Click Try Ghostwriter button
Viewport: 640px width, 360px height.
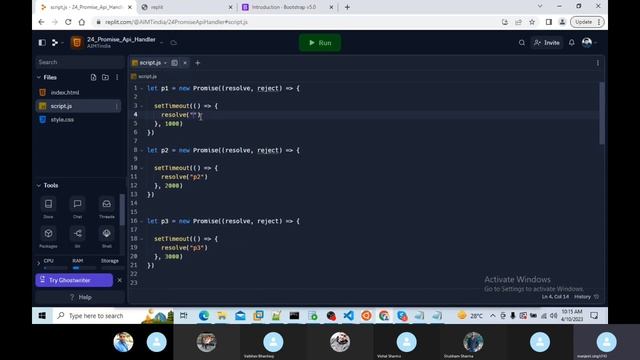click(x=74, y=280)
